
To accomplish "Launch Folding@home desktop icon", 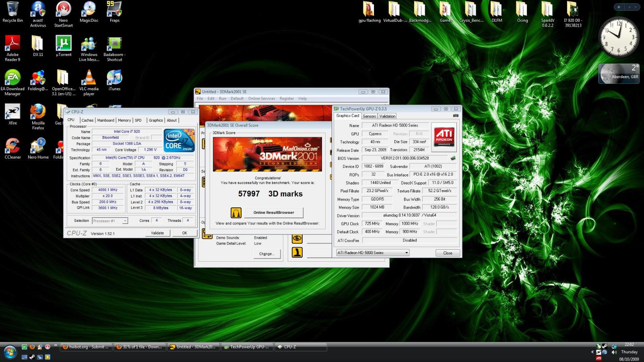I will coord(38,81).
